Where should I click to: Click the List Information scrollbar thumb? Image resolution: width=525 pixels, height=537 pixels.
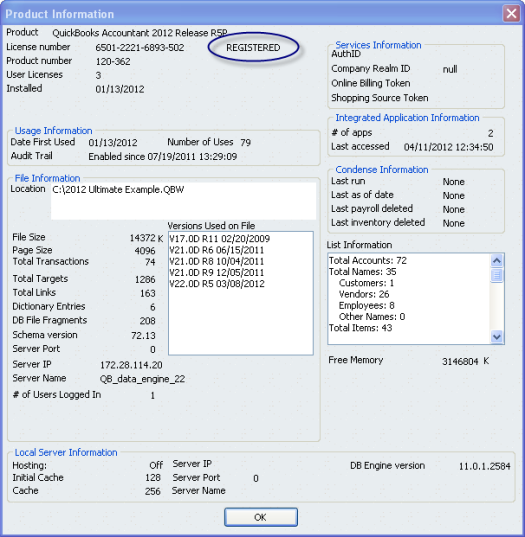(497, 275)
